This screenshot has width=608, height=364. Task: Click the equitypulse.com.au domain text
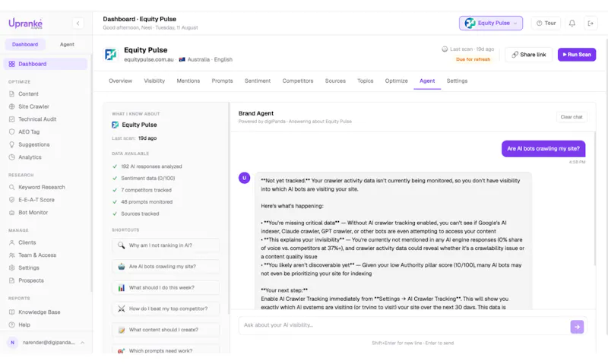point(149,60)
